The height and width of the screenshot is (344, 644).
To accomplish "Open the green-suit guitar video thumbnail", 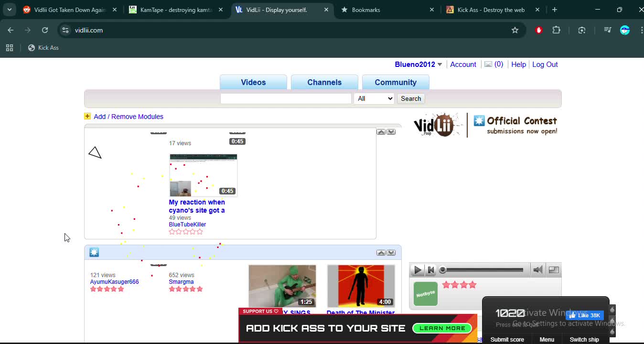I will coord(282,285).
